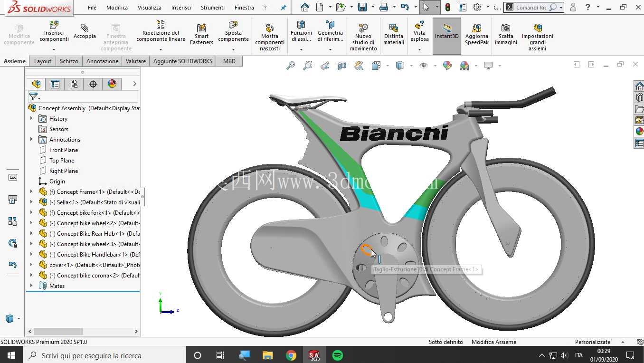The width and height of the screenshot is (644, 363).
Task: Open Impostazioni grandi assiemi
Action: tap(537, 37)
